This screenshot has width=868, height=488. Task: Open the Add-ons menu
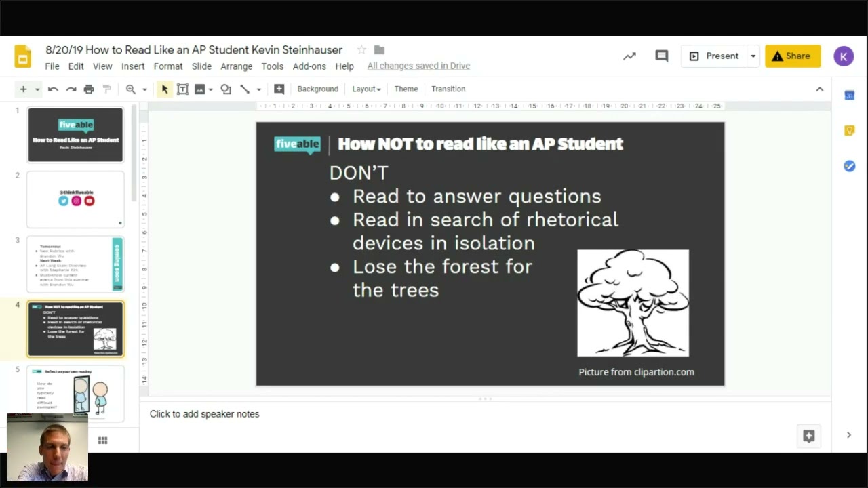tap(309, 66)
